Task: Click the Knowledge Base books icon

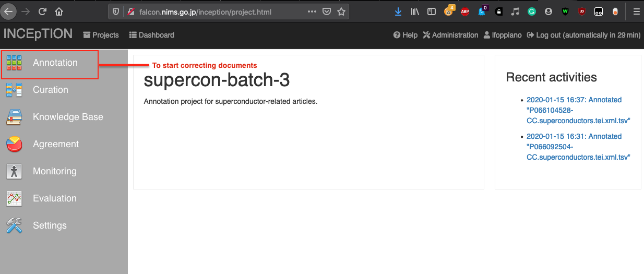Action: [14, 117]
